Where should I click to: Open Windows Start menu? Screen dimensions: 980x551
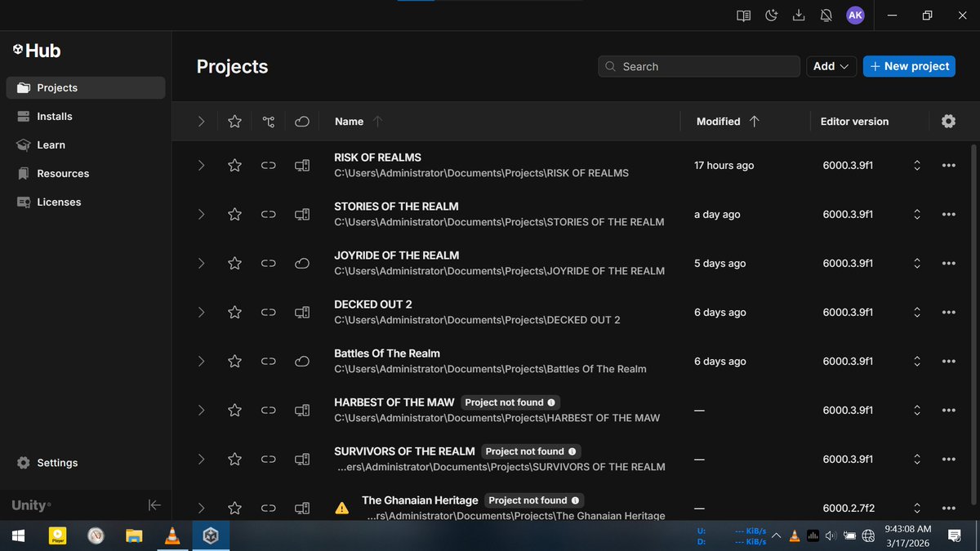pyautogui.click(x=18, y=535)
